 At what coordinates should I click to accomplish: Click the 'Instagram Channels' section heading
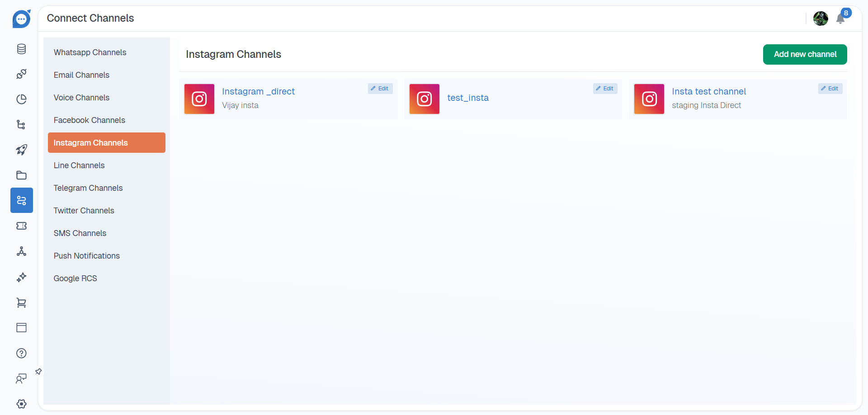point(233,54)
